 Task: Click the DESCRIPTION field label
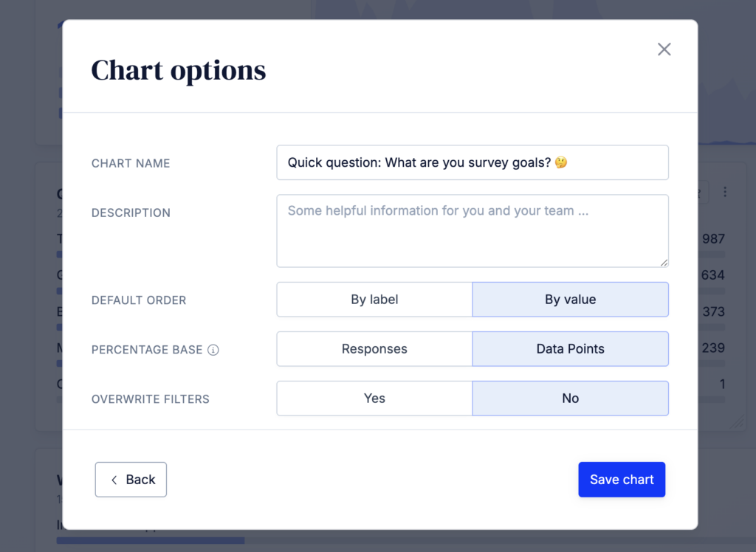tap(131, 213)
